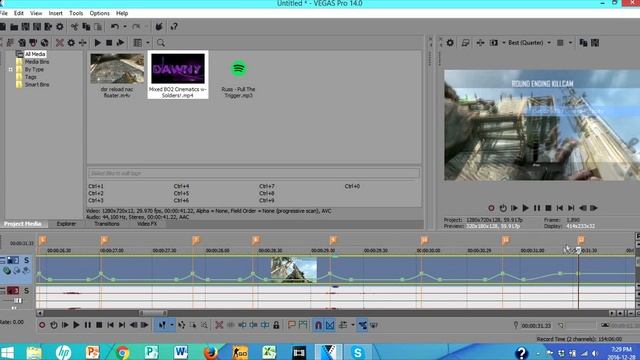
Task: Toggle Auto Ripple button
Action: [343, 325]
